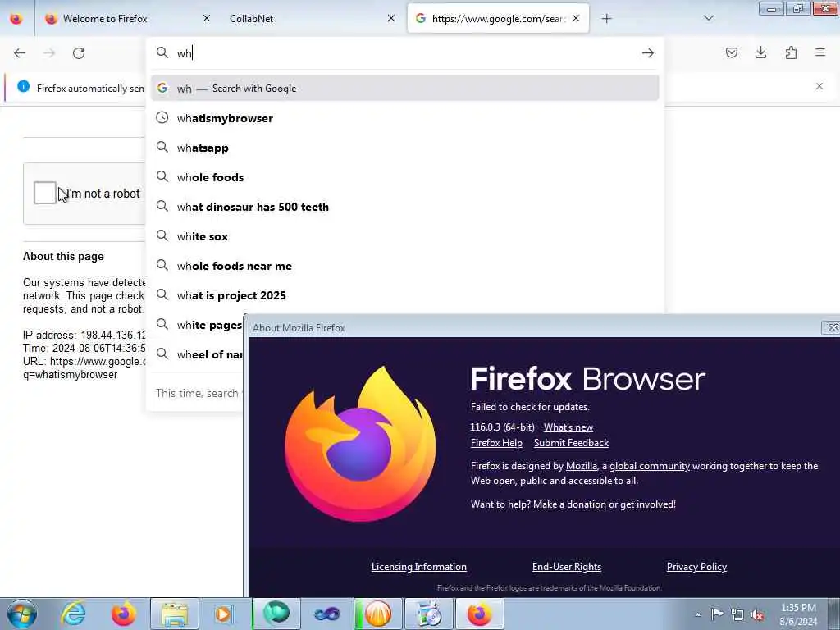Close the google.com search tab
This screenshot has height=630, width=840.
576,18
